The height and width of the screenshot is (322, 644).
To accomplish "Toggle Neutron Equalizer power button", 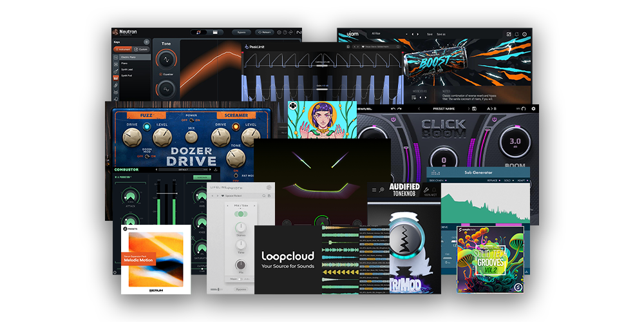I will [x=160, y=74].
